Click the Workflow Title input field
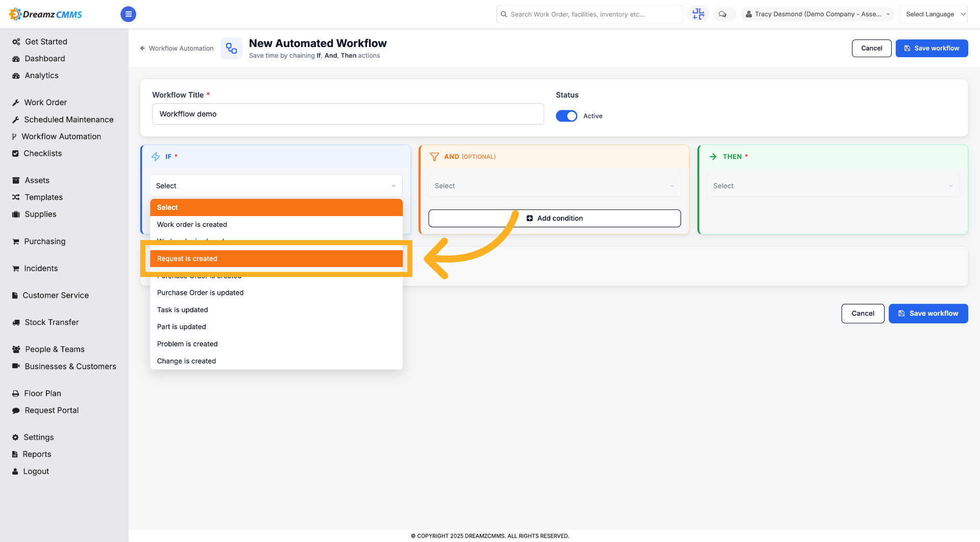The height and width of the screenshot is (542, 980). tap(348, 114)
